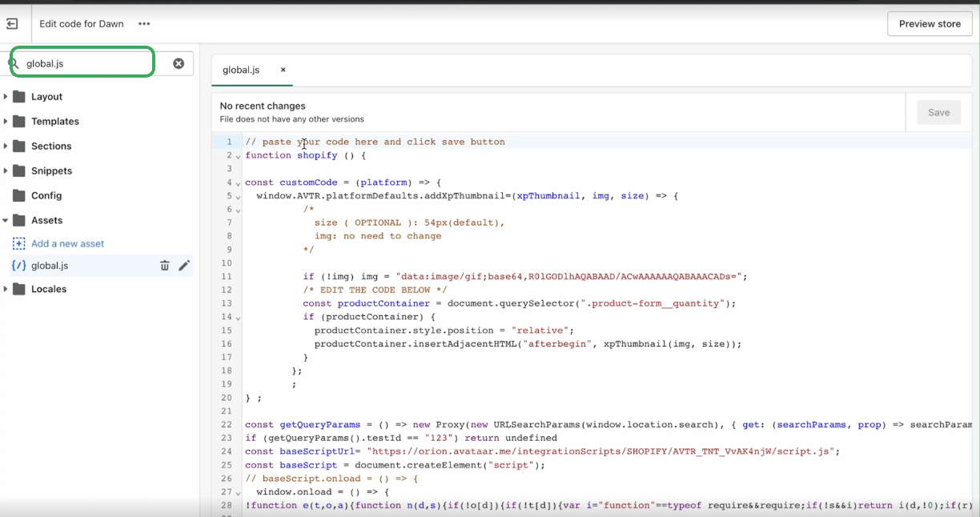
Task: Click the data:image/gif base64 code line
Action: (524, 276)
